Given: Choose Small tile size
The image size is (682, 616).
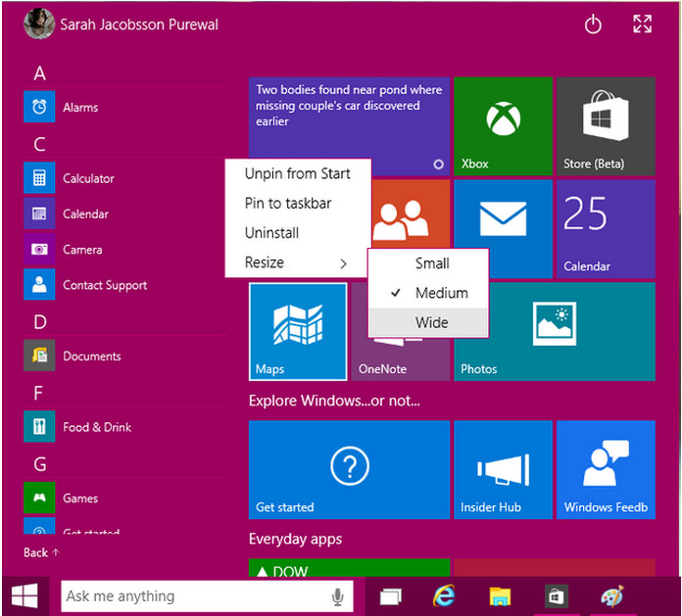Looking at the screenshot, I should 428,263.
